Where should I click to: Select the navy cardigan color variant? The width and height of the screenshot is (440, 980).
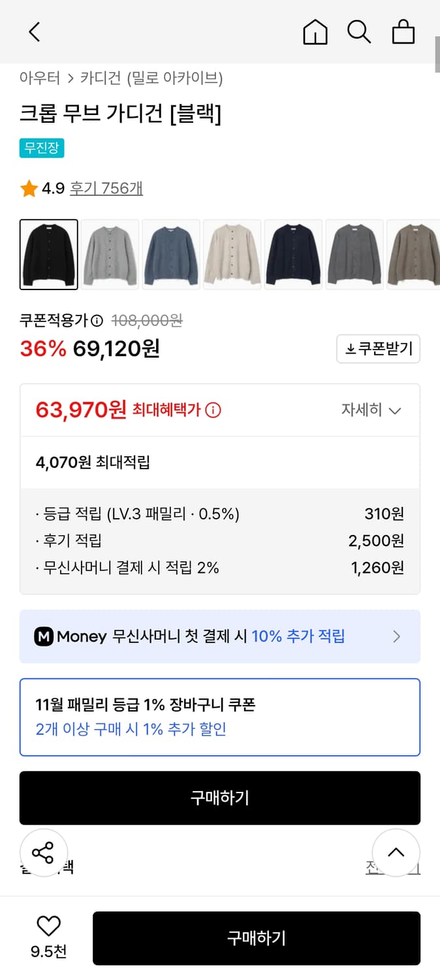click(292, 254)
